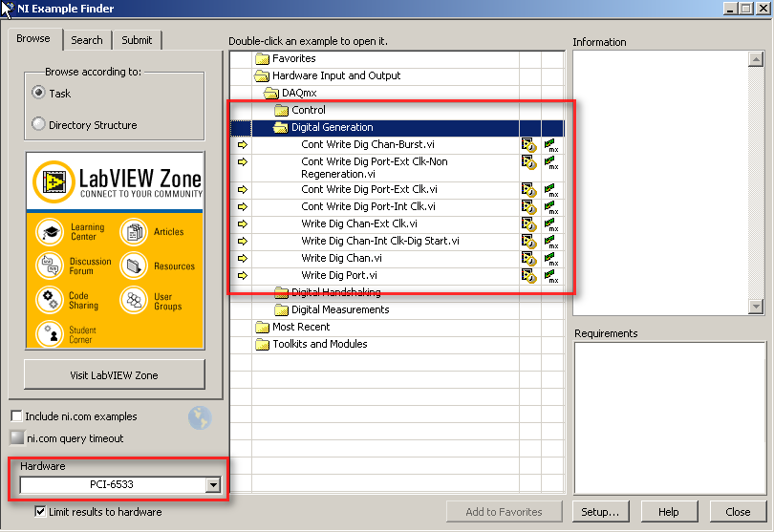This screenshot has width=774, height=532.
Task: Click arrow icon beside Write Dig Chan-Ext Clk.vi
Action: (x=243, y=224)
